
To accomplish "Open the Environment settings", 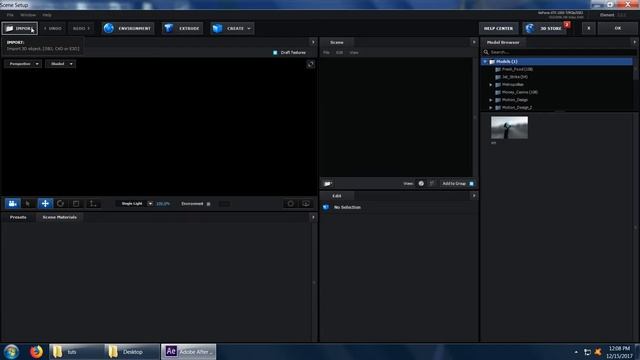I will 128,29.
